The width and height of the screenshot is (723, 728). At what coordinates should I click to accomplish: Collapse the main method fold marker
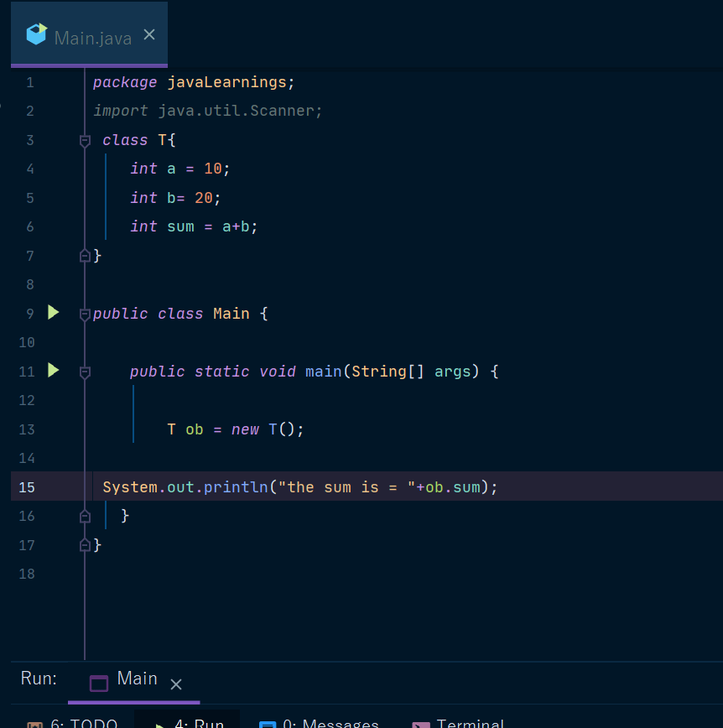(85, 372)
